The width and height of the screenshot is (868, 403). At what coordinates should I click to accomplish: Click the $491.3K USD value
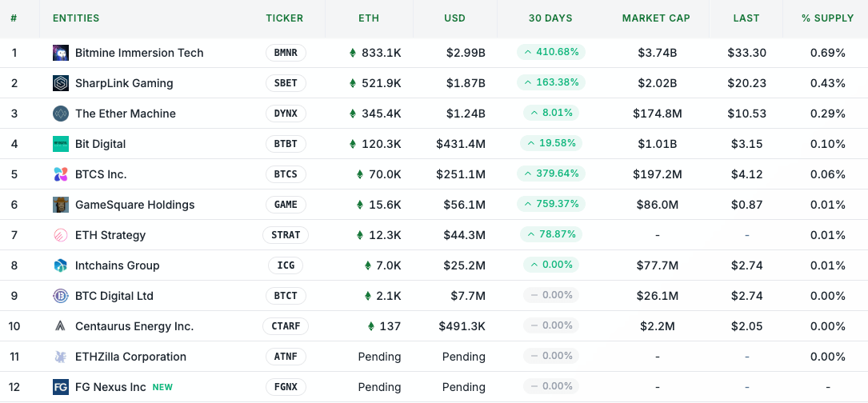(462, 326)
